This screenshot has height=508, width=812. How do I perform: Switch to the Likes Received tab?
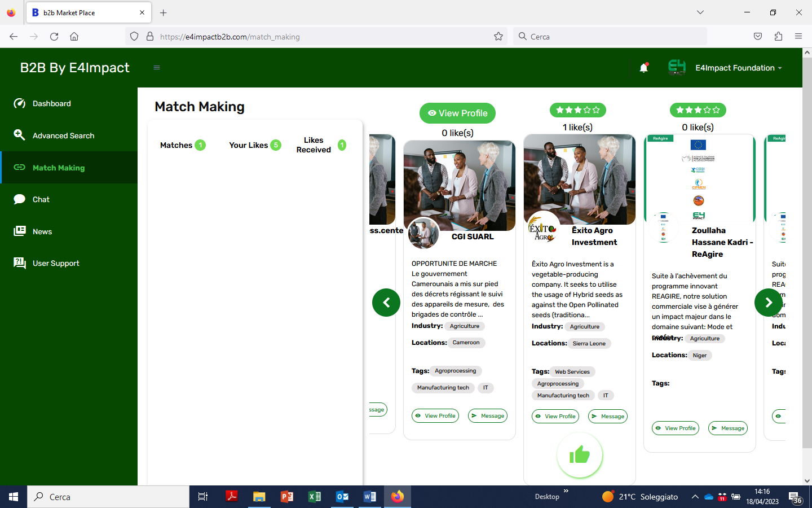[321, 145]
